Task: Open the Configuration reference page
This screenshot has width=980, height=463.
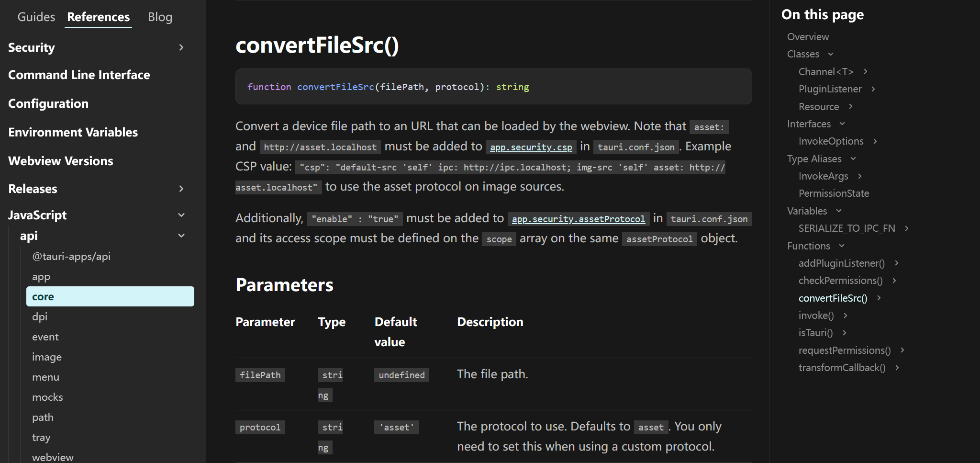Action: (x=48, y=103)
